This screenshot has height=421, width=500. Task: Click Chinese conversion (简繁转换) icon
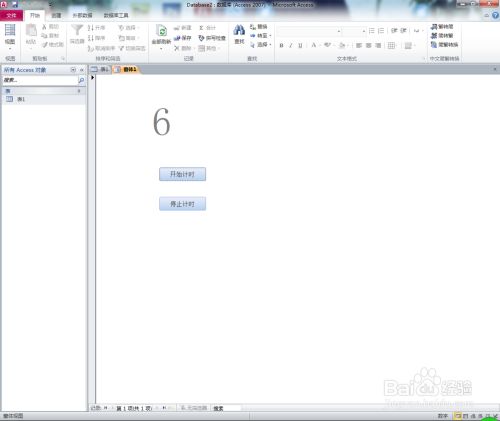pyautogui.click(x=434, y=45)
